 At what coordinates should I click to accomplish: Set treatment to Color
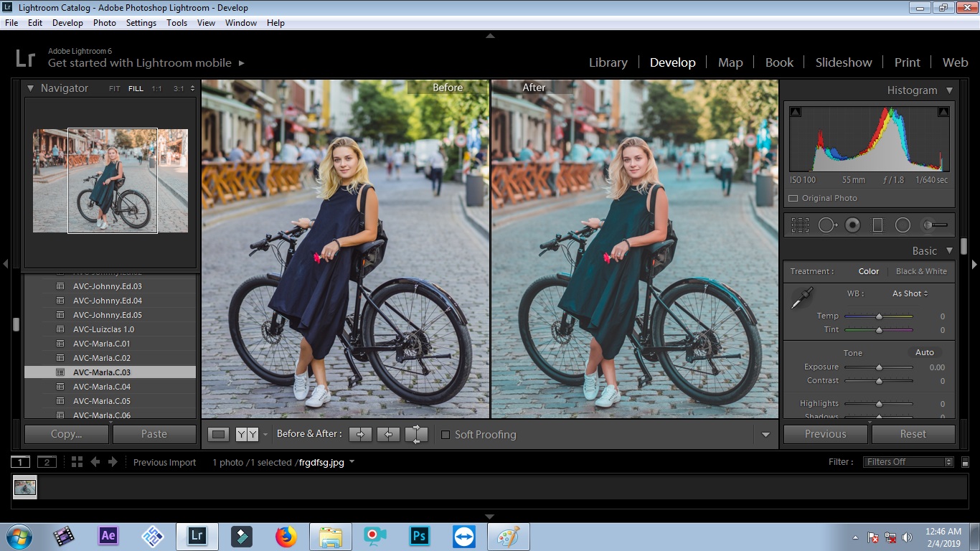coord(869,271)
